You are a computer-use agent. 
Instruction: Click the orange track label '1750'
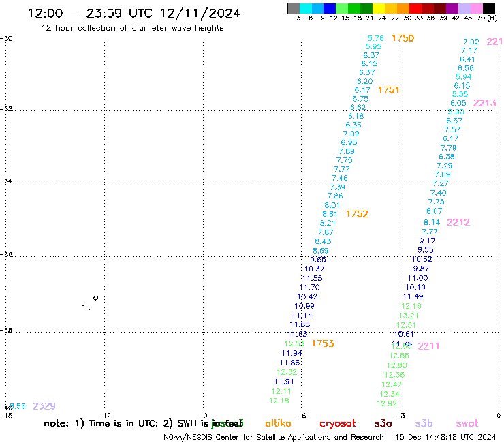[403, 38]
